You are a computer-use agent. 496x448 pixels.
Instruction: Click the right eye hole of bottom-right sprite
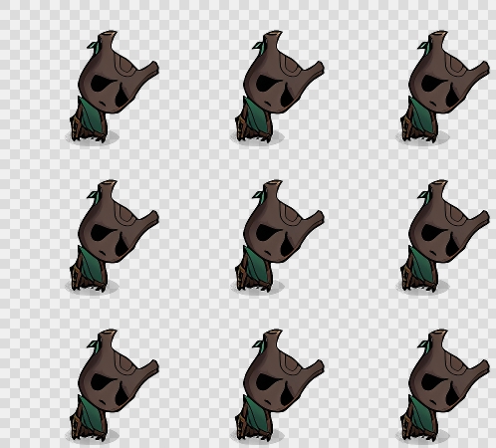(452, 391)
